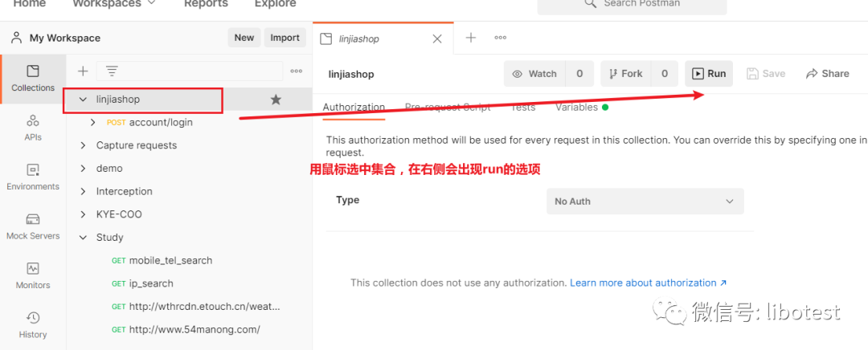Select the KYE-COO collection name
This screenshot has height=350, width=868.
tap(119, 214)
